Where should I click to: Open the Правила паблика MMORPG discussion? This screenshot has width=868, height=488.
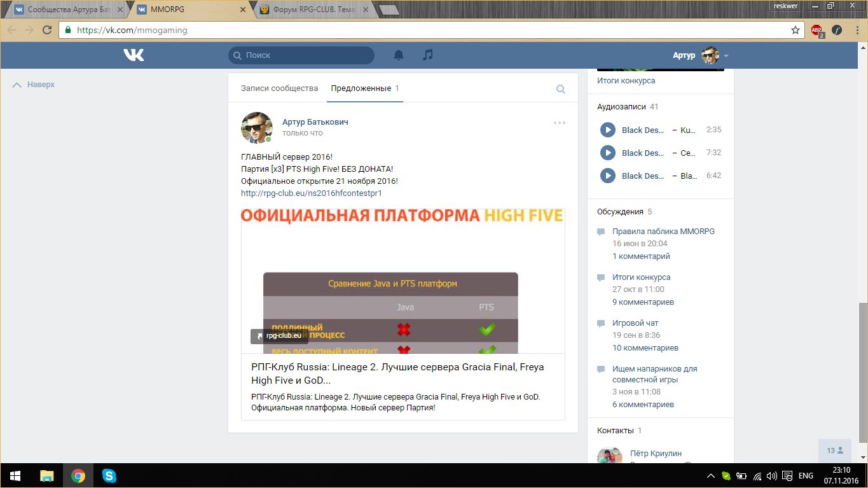pyautogui.click(x=663, y=232)
